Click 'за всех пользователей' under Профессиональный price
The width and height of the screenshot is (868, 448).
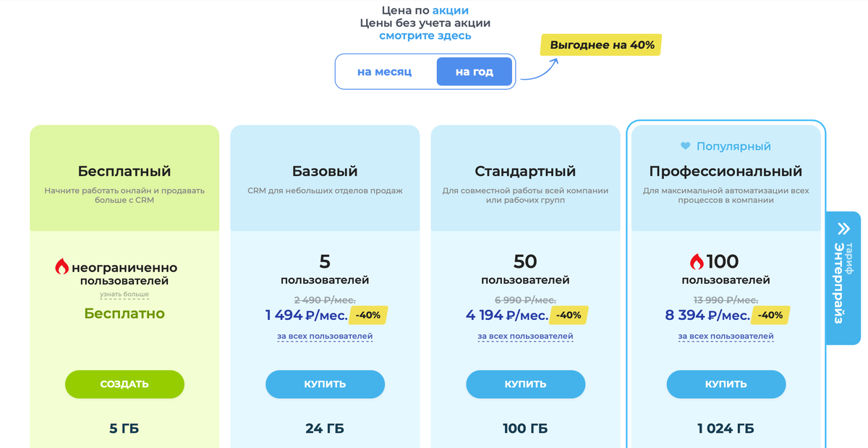pos(726,336)
